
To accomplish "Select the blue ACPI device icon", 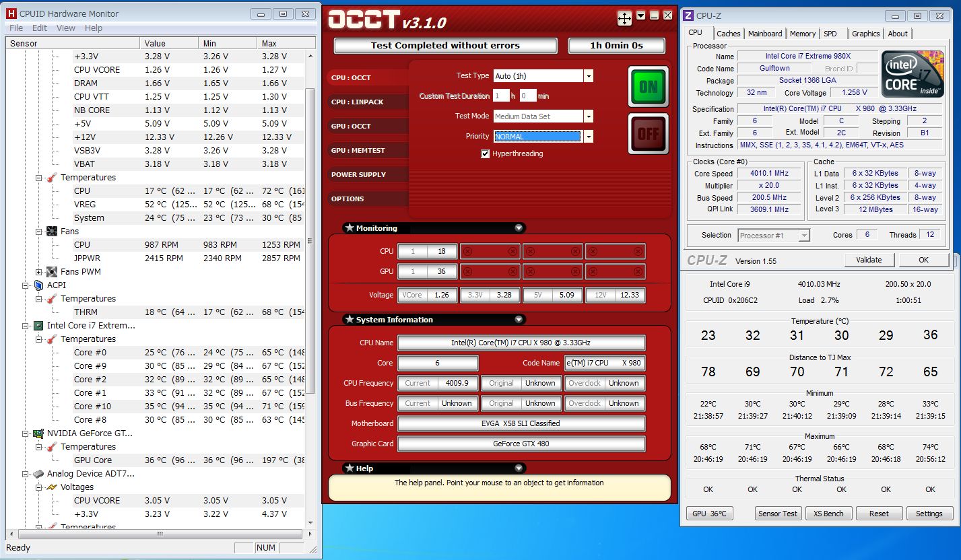I will point(38,285).
